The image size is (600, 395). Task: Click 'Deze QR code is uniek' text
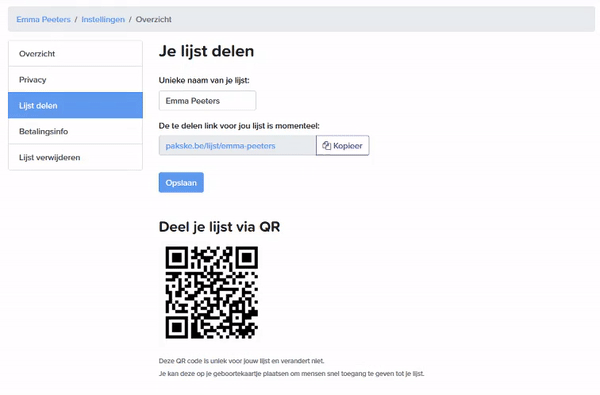tap(241, 361)
